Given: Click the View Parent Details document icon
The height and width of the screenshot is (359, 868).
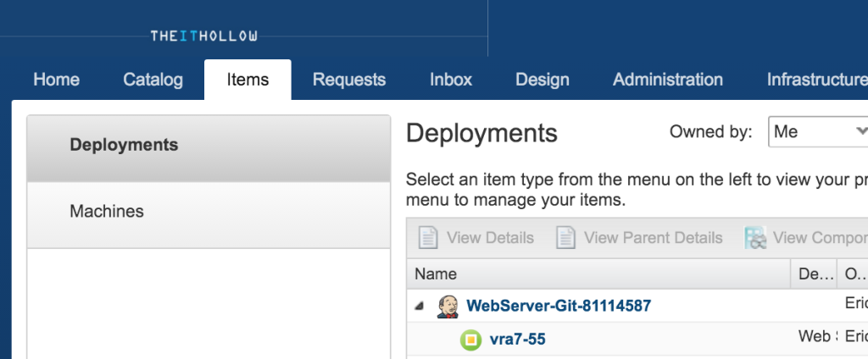Looking at the screenshot, I should click(x=565, y=238).
